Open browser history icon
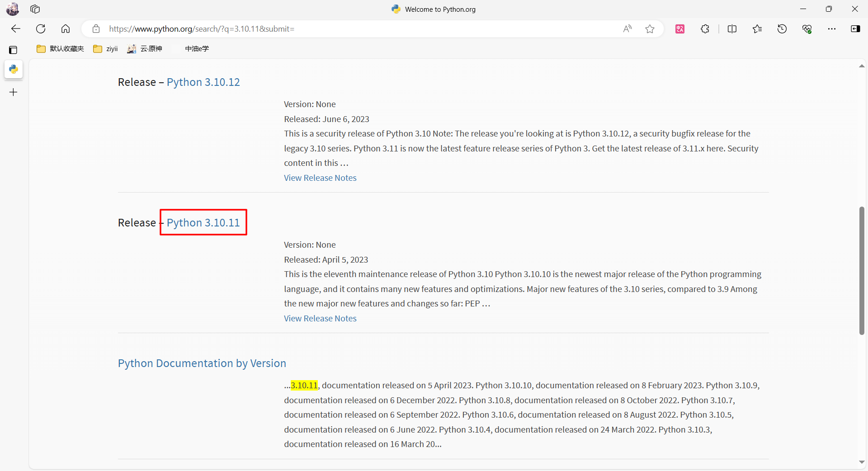The image size is (868, 471). pos(782,29)
